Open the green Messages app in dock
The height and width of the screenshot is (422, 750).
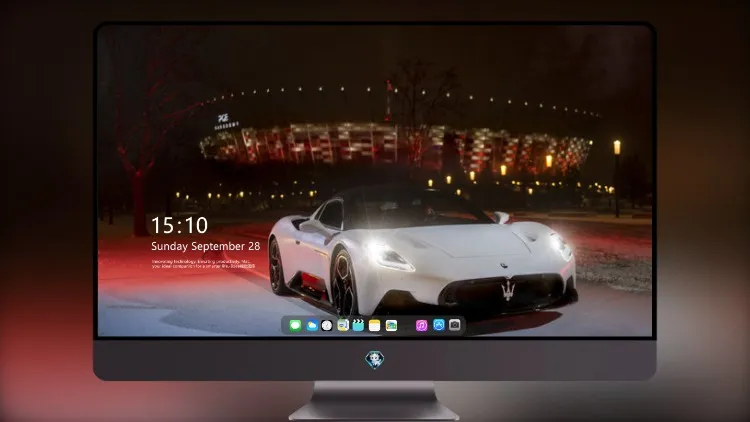[x=295, y=325]
